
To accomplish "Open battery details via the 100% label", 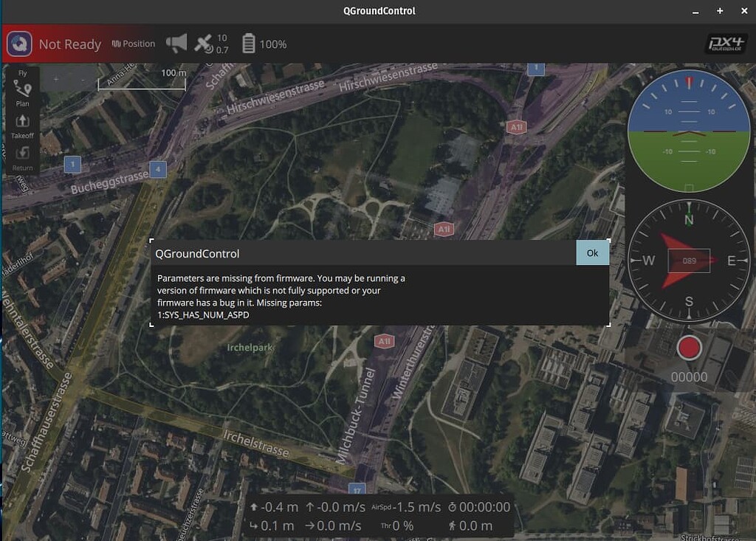I will [x=274, y=43].
